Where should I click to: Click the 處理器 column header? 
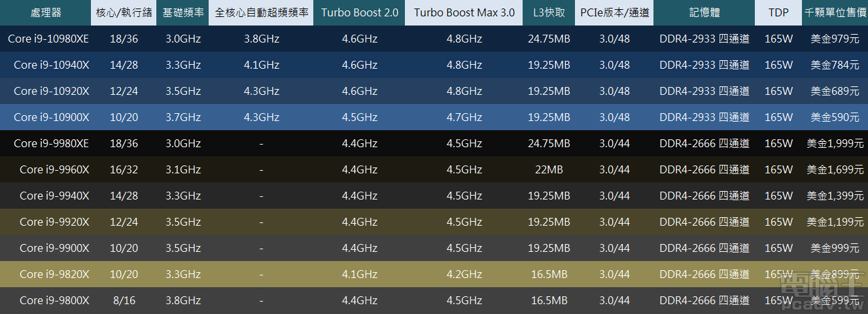coord(46,12)
